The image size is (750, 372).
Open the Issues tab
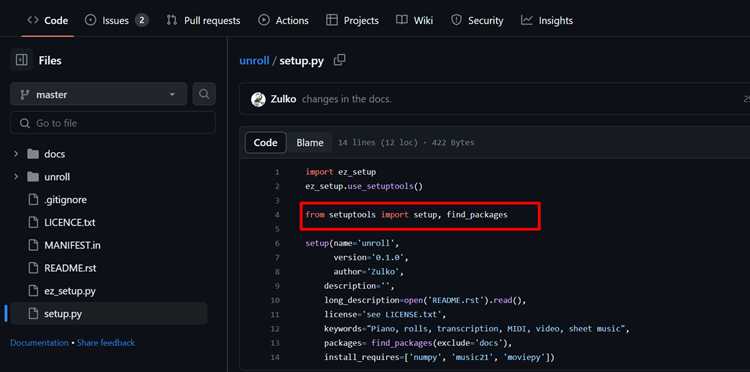click(x=116, y=21)
